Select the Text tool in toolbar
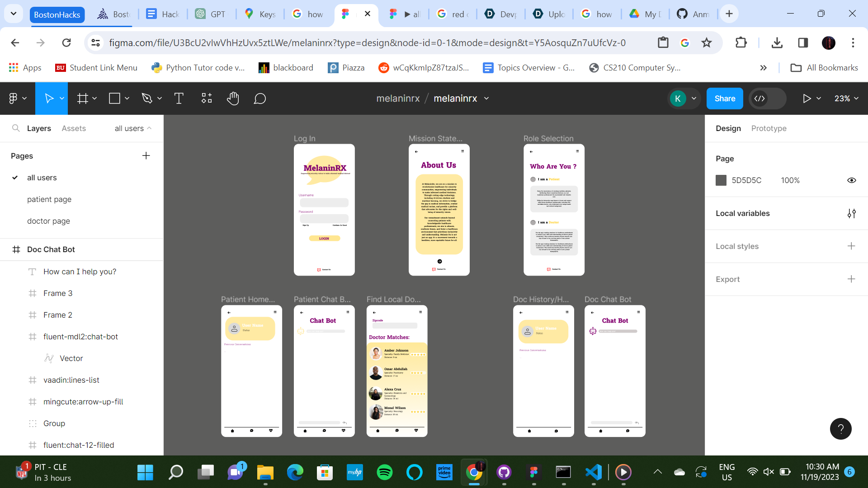Viewport: 868px width, 488px height. click(179, 99)
